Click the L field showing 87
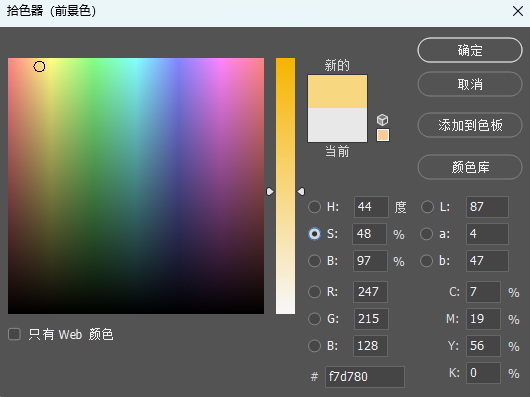 point(487,207)
